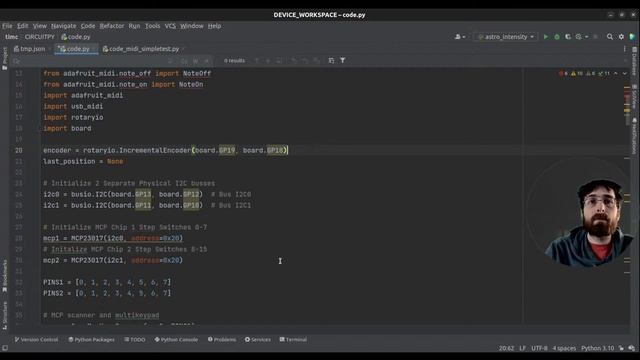Open the astro_intensity run configuration dropdown
The width and height of the screenshot is (640, 360).
click(x=506, y=37)
